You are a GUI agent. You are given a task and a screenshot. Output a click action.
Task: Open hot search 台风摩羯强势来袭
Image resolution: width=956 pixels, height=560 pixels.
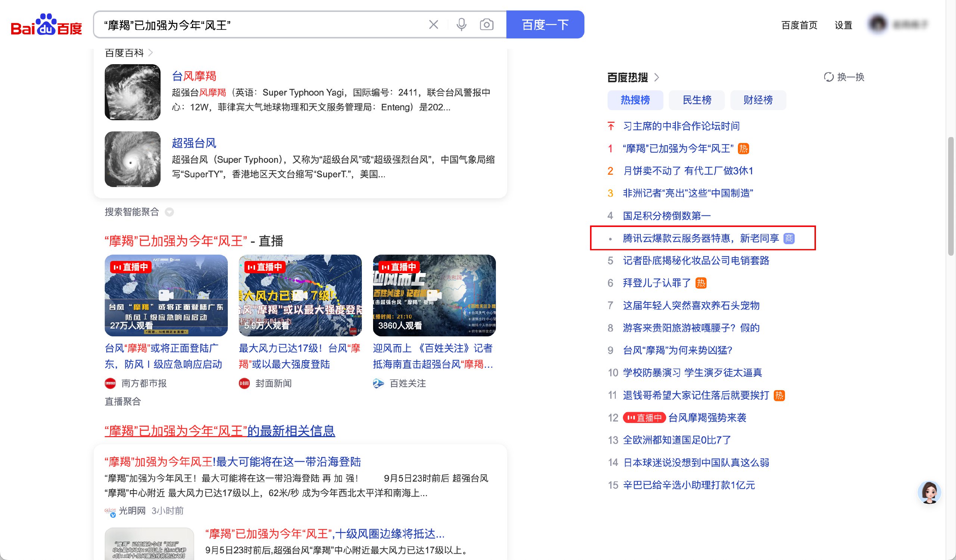pyautogui.click(x=707, y=417)
